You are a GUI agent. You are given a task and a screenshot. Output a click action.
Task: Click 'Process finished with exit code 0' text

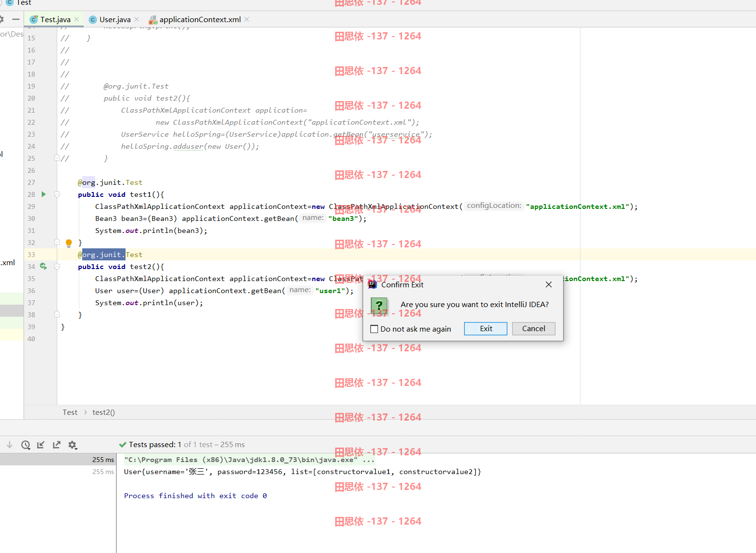tap(195, 496)
